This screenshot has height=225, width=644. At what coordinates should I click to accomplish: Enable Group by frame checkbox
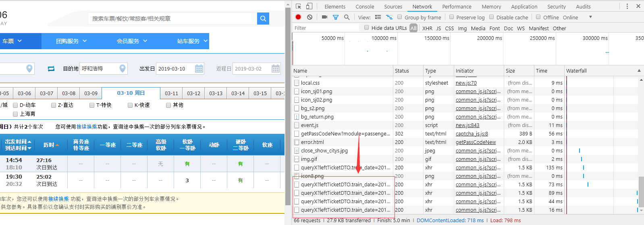click(x=399, y=17)
